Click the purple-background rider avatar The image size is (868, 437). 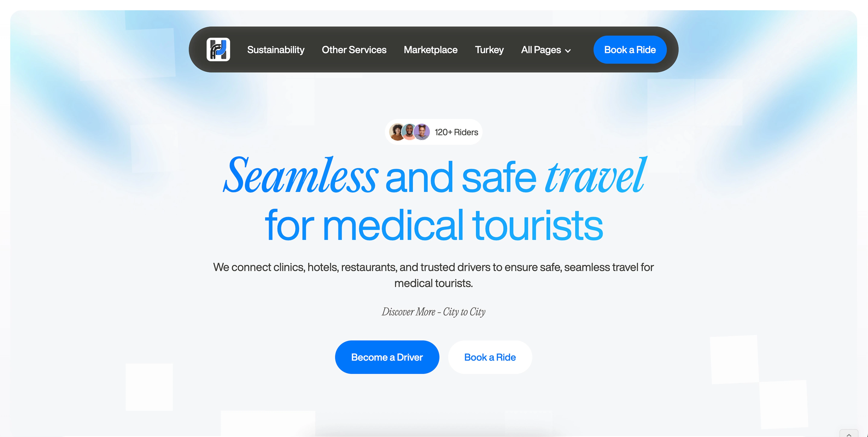[x=421, y=132]
